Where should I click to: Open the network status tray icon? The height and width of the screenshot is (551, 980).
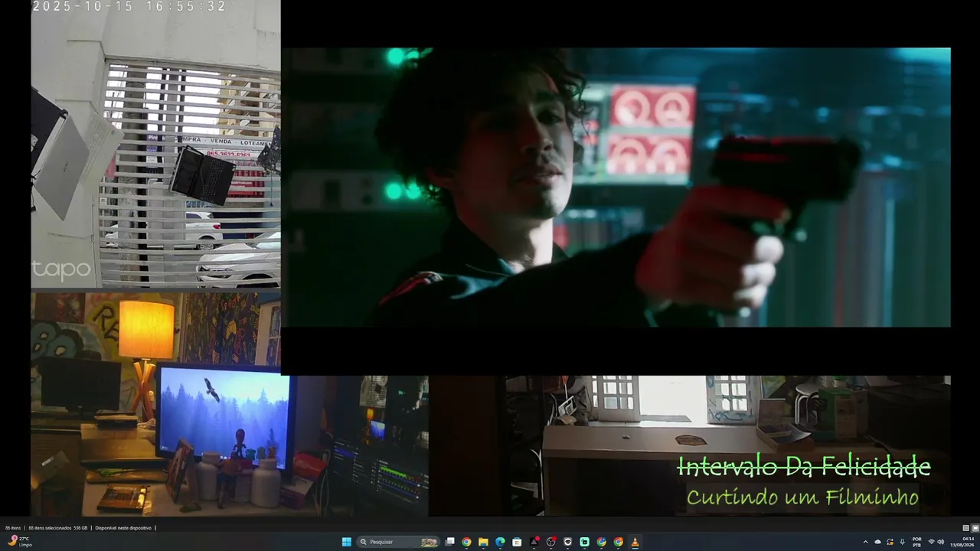pyautogui.click(x=932, y=542)
